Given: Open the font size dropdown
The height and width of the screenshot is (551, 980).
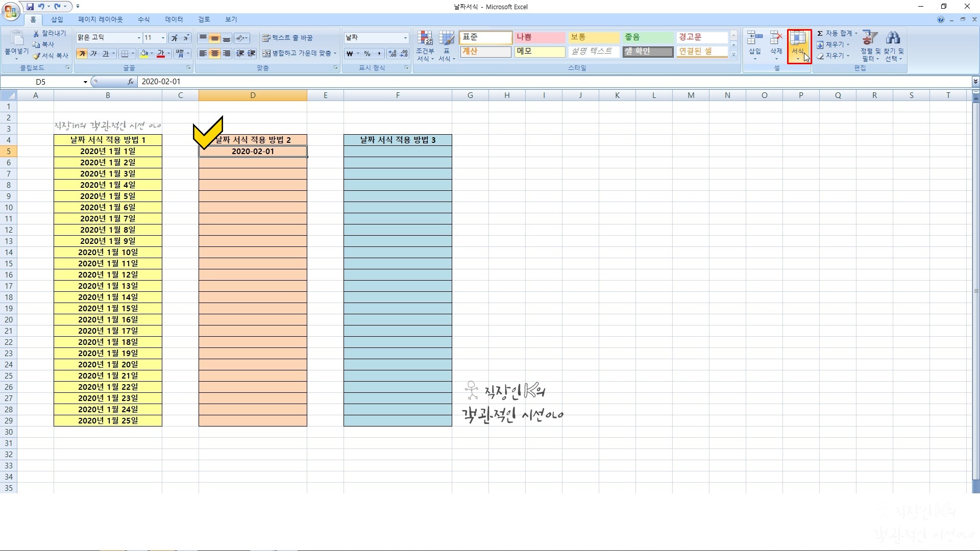Looking at the screenshot, I should [x=163, y=38].
